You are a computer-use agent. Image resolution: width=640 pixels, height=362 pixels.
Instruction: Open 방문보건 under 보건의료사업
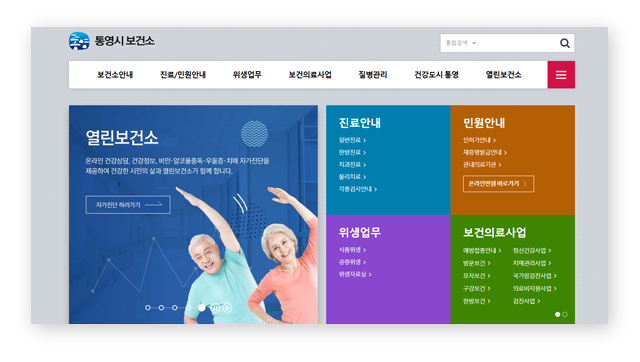[476, 263]
